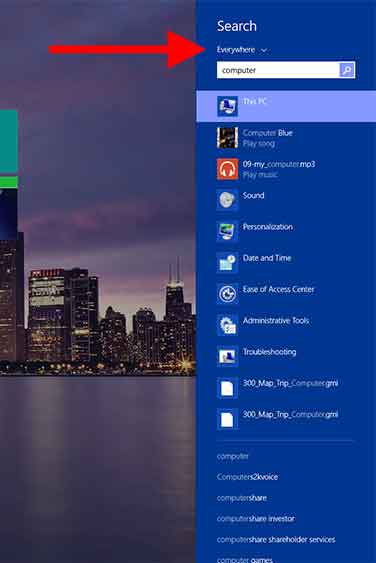Screen dimensions: 376x563
Task: Click in the search text box
Action: [278, 70]
